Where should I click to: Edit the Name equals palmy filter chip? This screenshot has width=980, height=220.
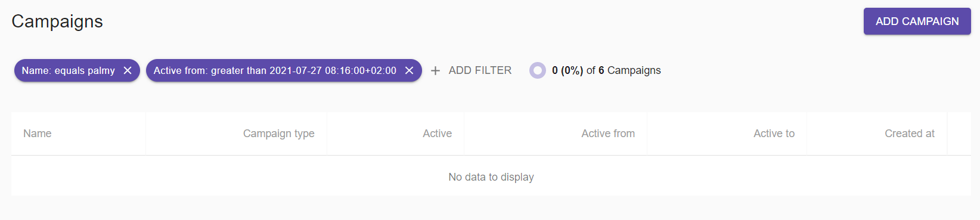(68, 70)
